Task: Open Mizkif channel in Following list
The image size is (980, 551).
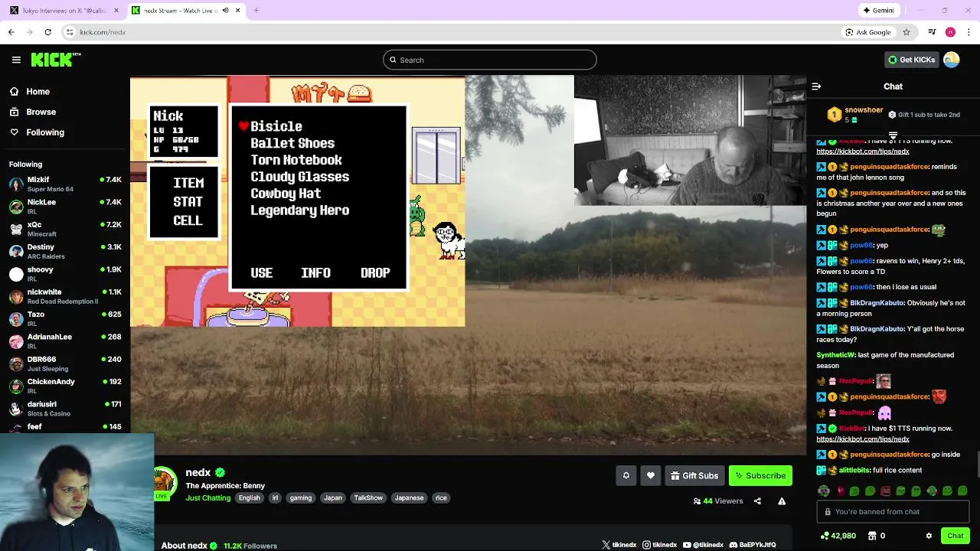Action: [65, 184]
